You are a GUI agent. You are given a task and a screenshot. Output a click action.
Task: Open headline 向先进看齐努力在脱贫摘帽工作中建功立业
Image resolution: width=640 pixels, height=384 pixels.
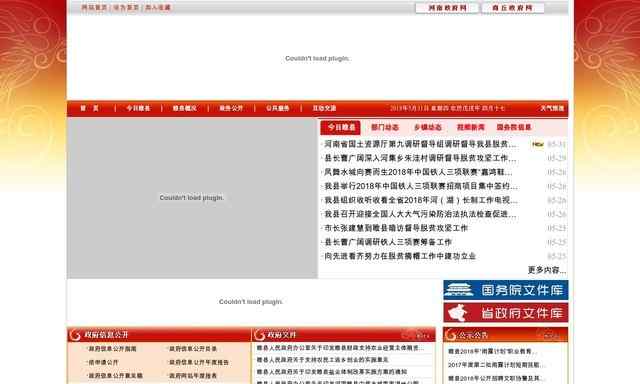point(400,256)
